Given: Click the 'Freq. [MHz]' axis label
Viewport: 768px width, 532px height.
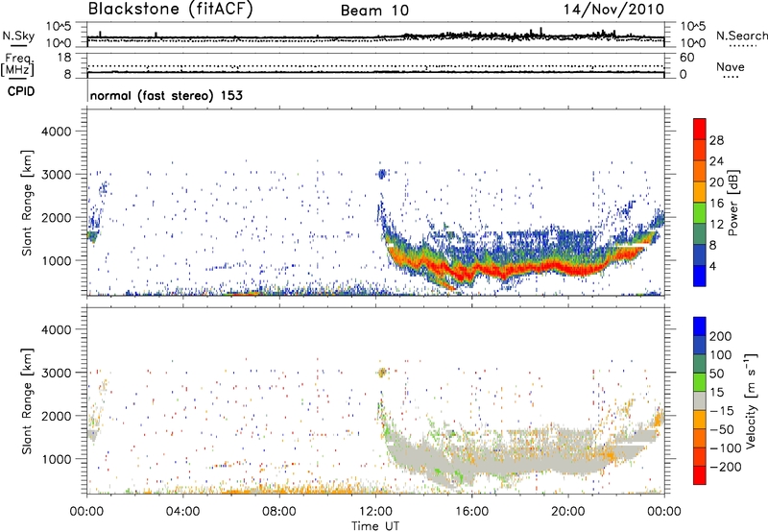Looking at the screenshot, I should pyautogui.click(x=18, y=65).
